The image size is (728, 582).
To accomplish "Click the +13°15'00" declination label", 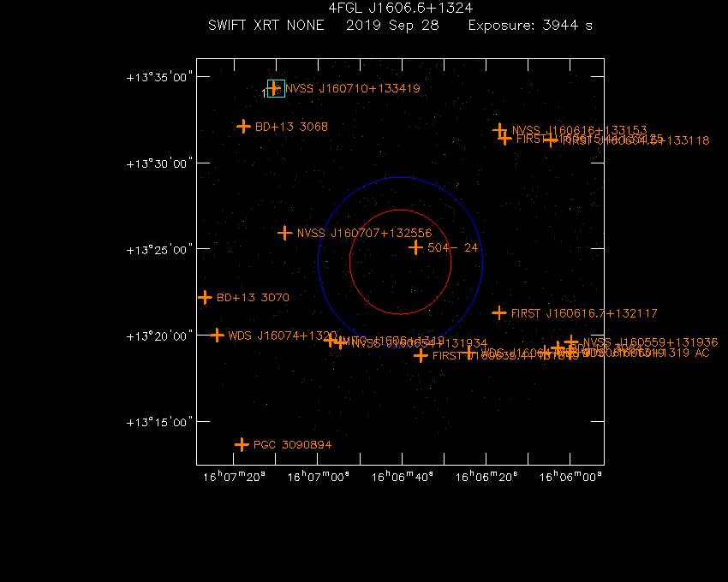I will coord(159,422).
